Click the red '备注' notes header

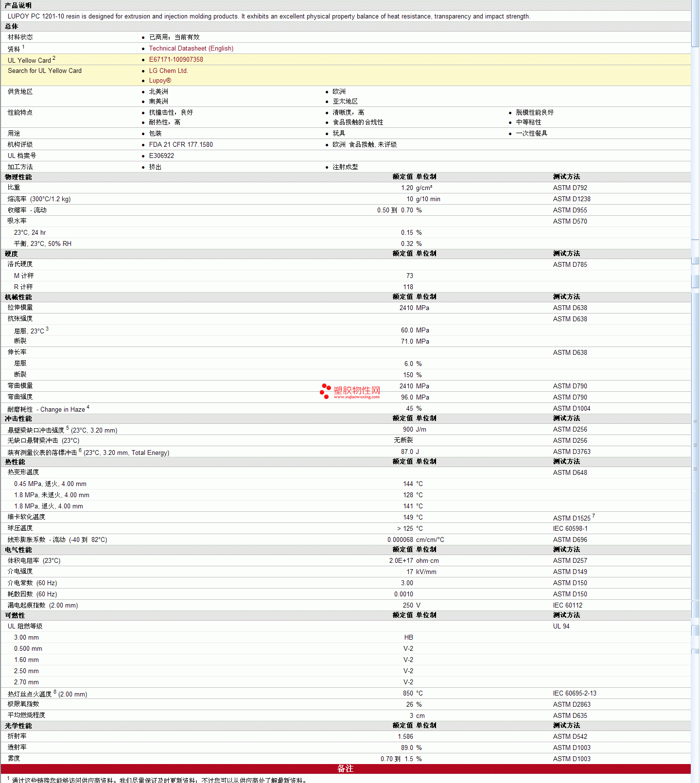coord(346,769)
